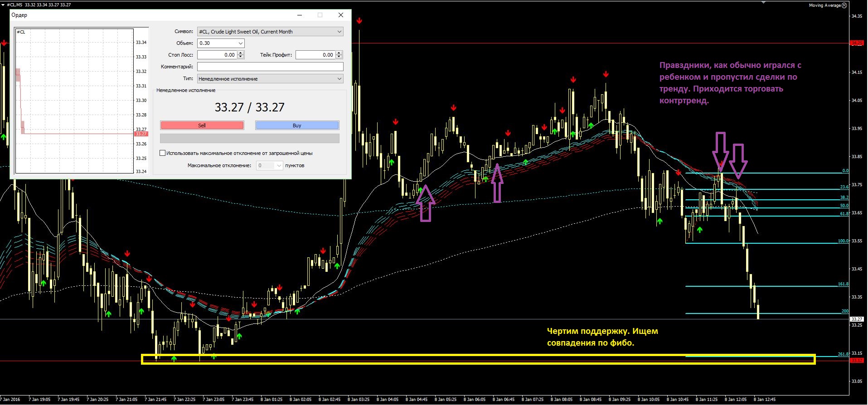Click the Fibonacci 200 level label

tap(845, 311)
